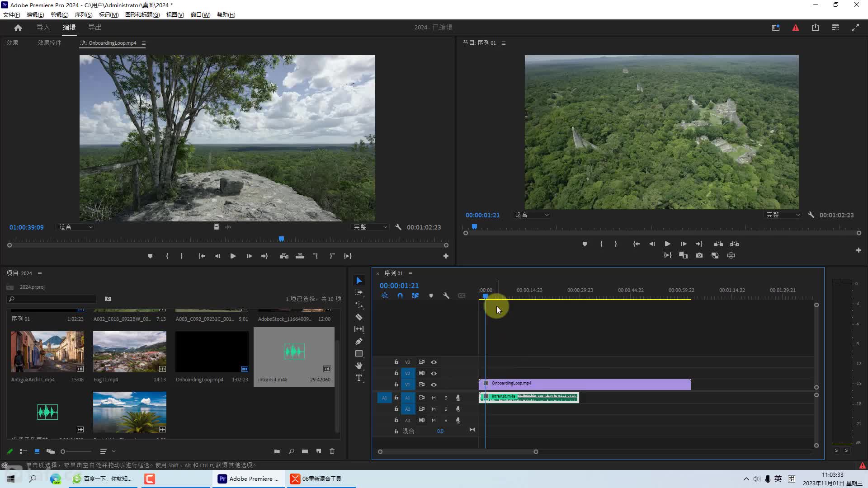Toggle Linked Selection in timeline

pos(415,296)
